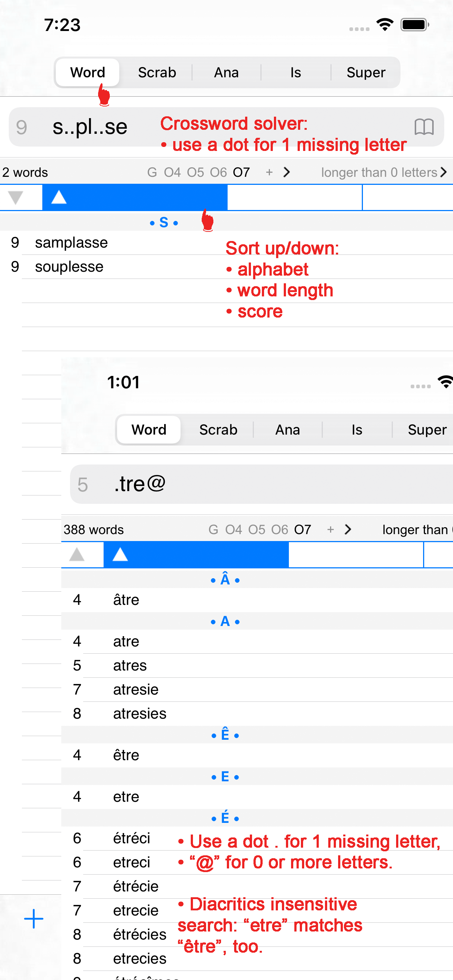Switch to the Scrab tab

pyautogui.click(x=157, y=72)
